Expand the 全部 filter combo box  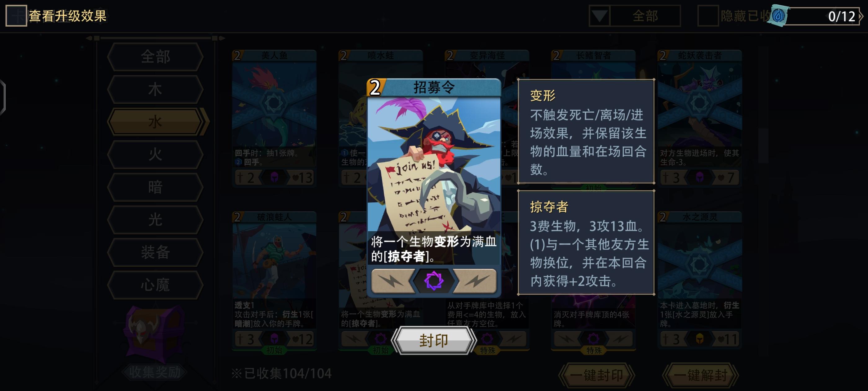coord(635,16)
